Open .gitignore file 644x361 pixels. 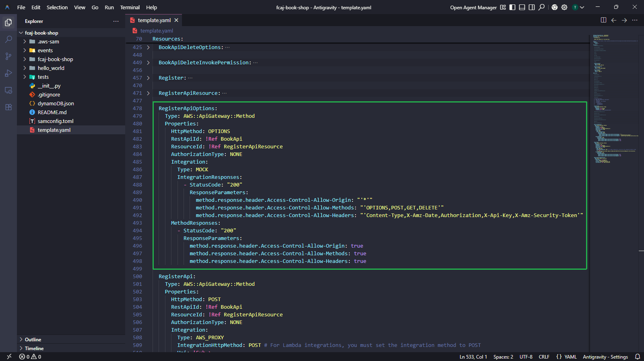pyautogui.click(x=71, y=95)
